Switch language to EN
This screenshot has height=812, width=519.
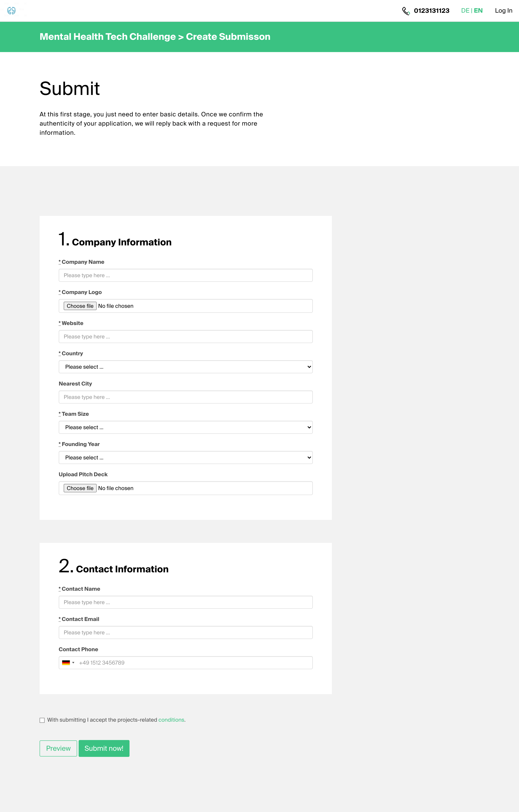[x=478, y=11]
